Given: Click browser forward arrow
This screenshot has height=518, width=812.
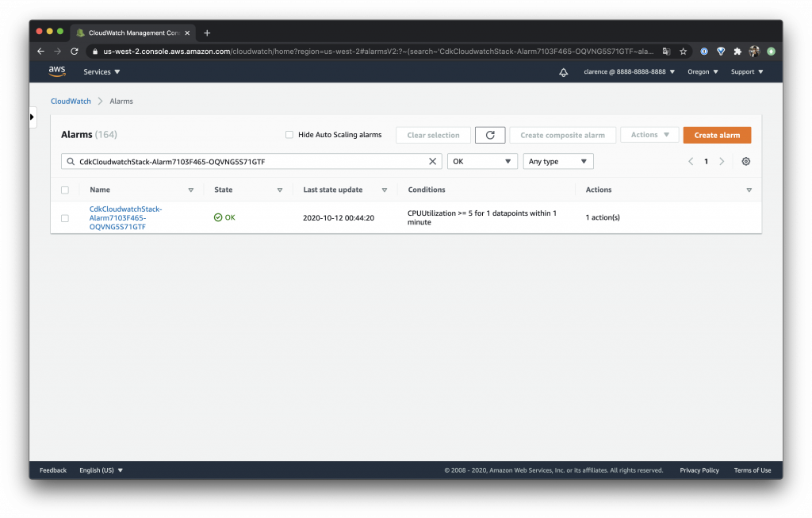Looking at the screenshot, I should (x=57, y=52).
